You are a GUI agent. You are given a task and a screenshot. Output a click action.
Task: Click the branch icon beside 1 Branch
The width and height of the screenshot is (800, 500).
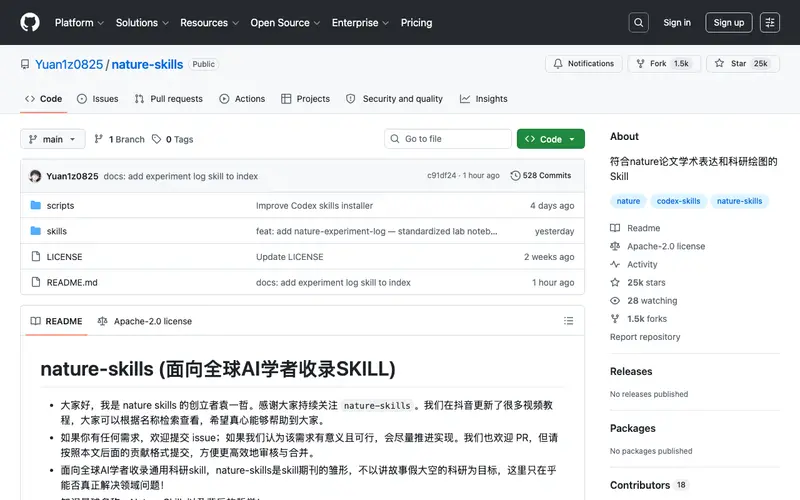click(x=99, y=139)
